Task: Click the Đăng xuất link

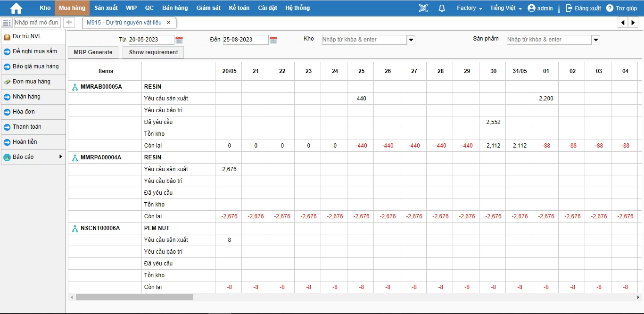Action: pos(588,8)
